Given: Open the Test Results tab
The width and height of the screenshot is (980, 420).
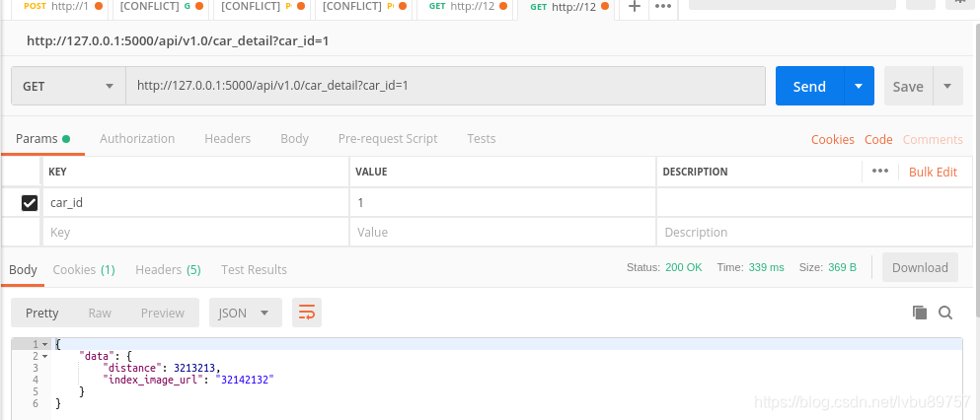Looking at the screenshot, I should click(254, 269).
